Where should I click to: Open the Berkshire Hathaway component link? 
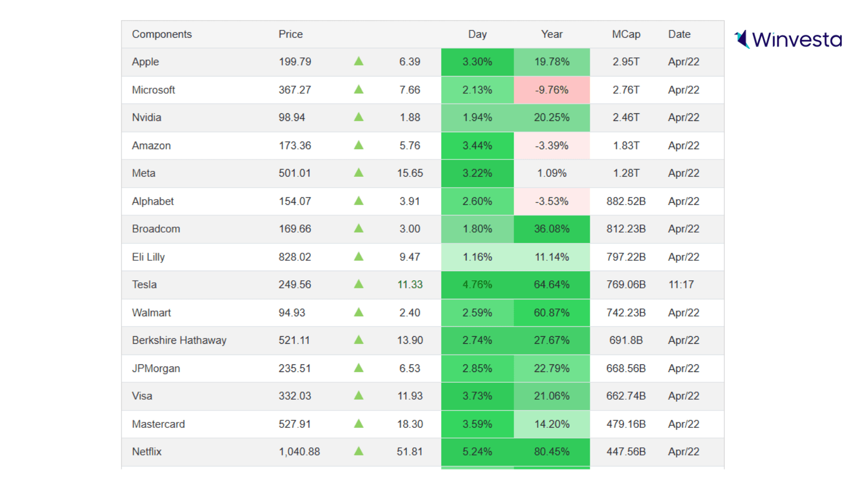pyautogui.click(x=179, y=341)
